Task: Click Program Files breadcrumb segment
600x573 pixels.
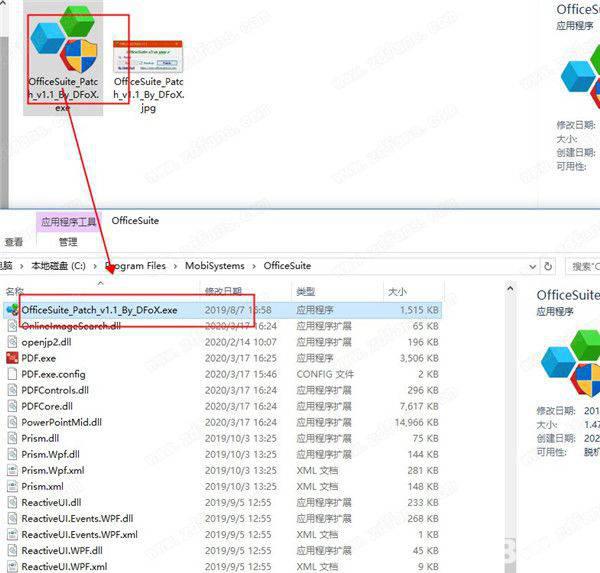Action: pos(135,266)
